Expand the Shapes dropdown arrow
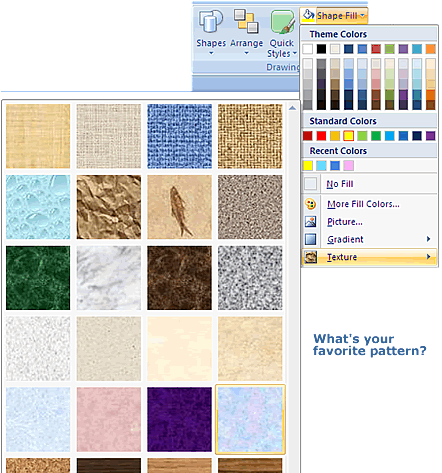The height and width of the screenshot is (473, 442). click(211, 53)
